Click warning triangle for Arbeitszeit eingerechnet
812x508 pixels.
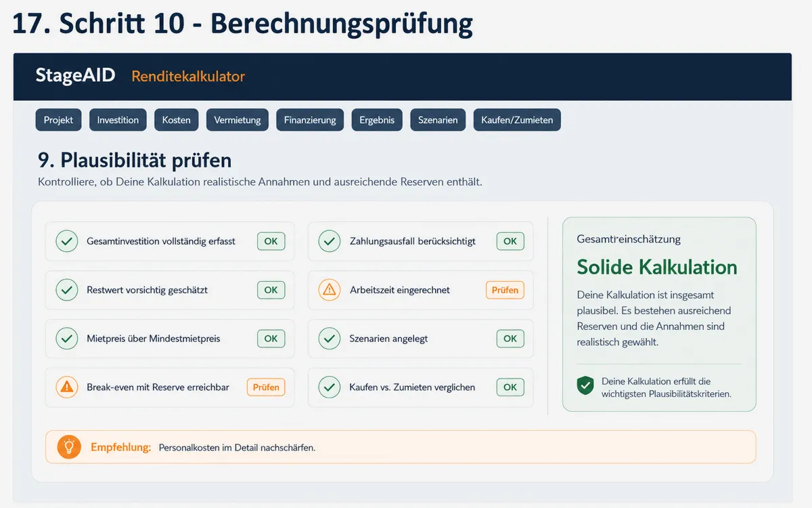coord(329,290)
